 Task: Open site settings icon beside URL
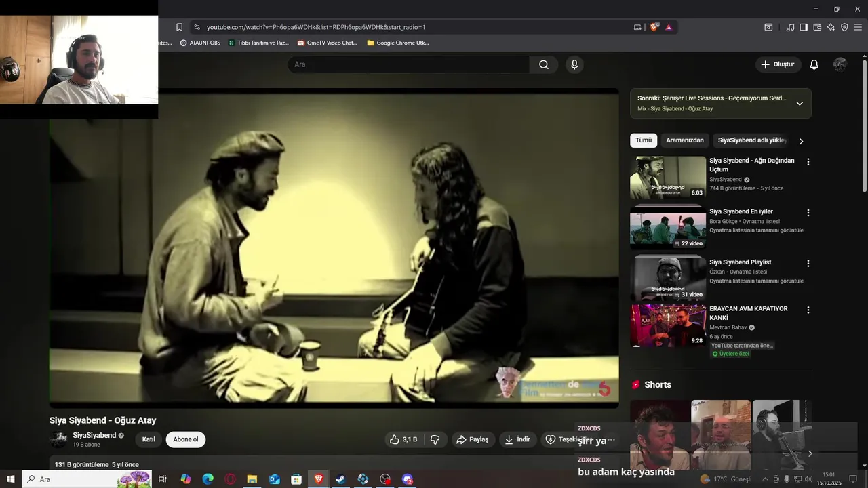click(197, 27)
